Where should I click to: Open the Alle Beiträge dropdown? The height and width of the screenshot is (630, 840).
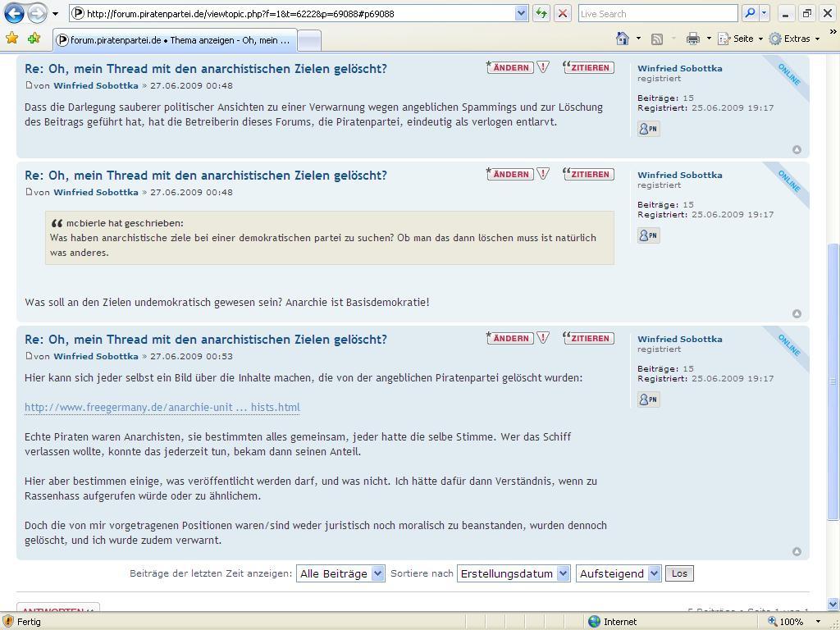click(340, 573)
